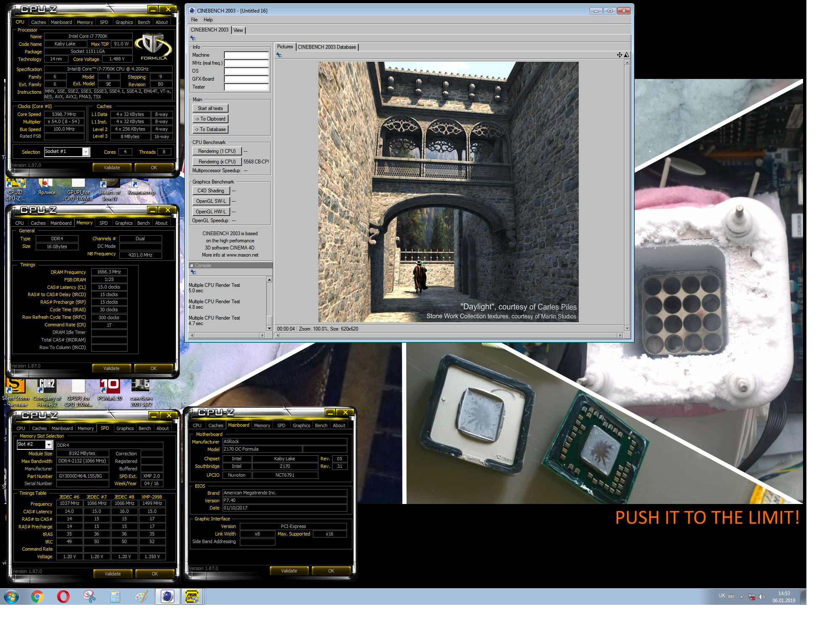Click the volume speaker tray icon
The image size is (840, 630).
point(762,597)
